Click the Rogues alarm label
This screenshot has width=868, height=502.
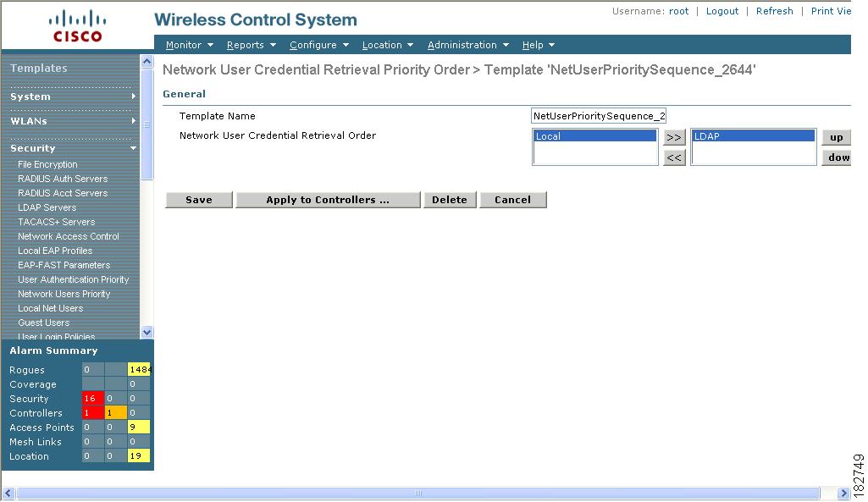[x=26, y=370]
